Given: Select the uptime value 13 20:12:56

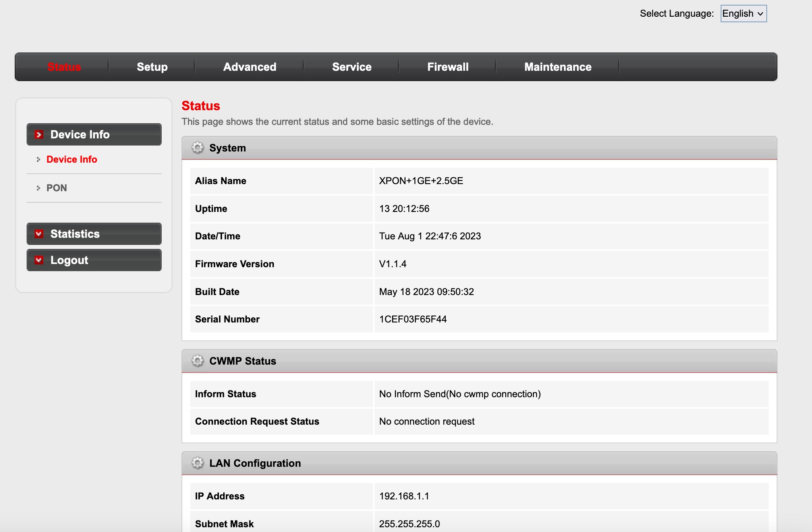Looking at the screenshot, I should (404, 209).
